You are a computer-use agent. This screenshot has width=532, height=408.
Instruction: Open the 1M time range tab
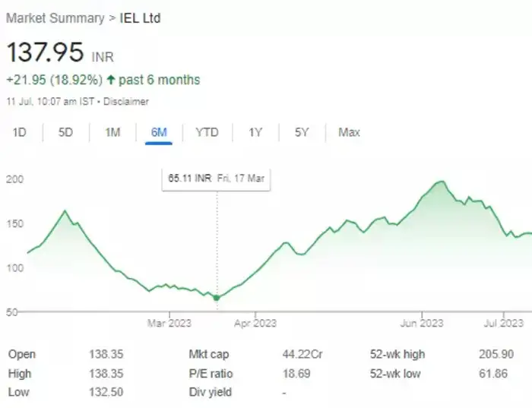coord(112,132)
